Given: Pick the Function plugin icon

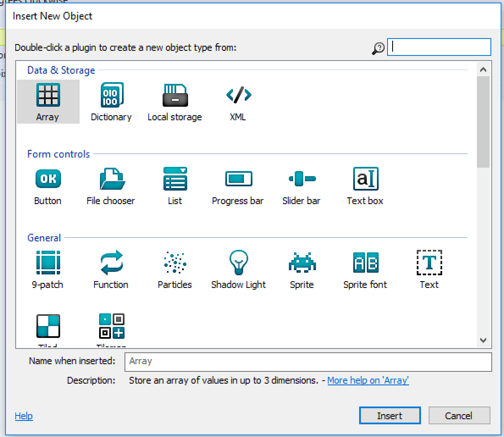Looking at the screenshot, I should pyautogui.click(x=111, y=263).
